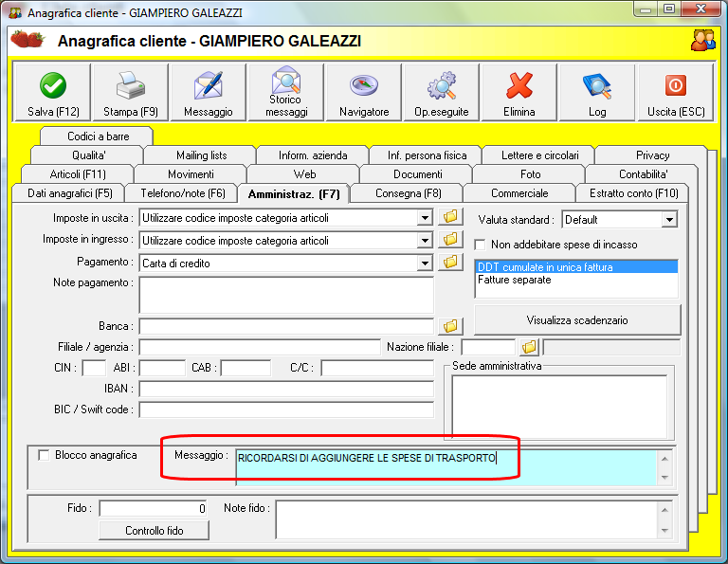Open the Documenti tab

[418, 174]
